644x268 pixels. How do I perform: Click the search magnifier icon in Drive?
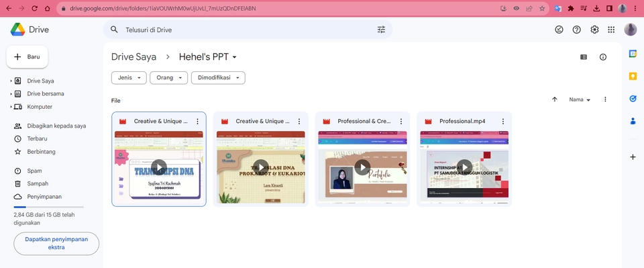click(115, 30)
